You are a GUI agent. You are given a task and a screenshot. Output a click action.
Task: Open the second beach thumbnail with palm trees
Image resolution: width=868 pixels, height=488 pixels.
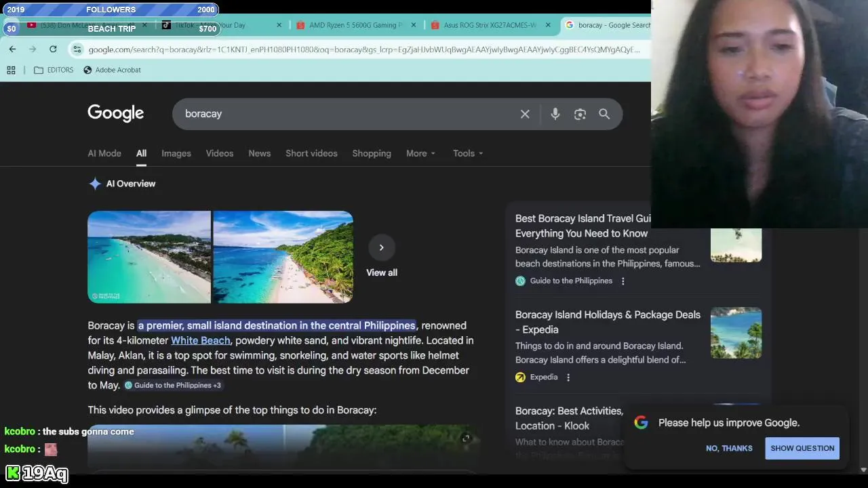(283, 257)
